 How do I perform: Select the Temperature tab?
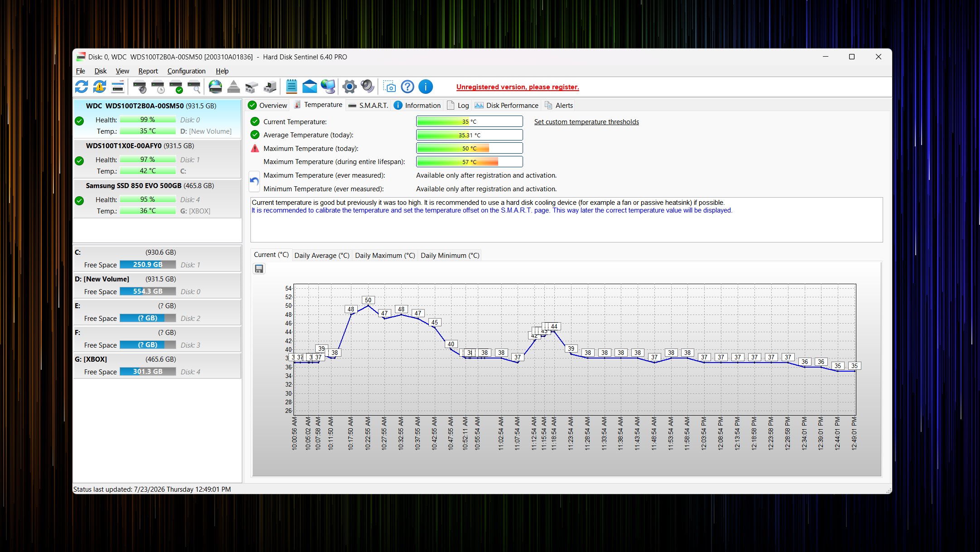318,105
